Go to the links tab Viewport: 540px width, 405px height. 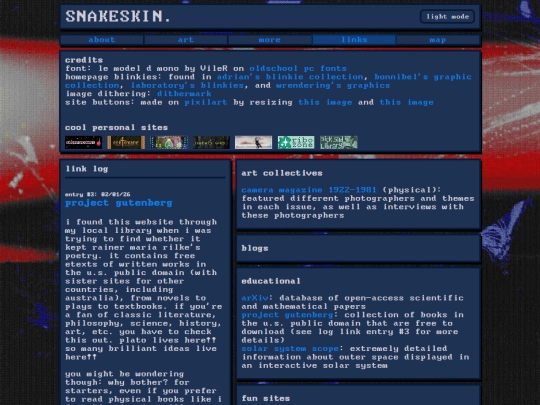354,40
